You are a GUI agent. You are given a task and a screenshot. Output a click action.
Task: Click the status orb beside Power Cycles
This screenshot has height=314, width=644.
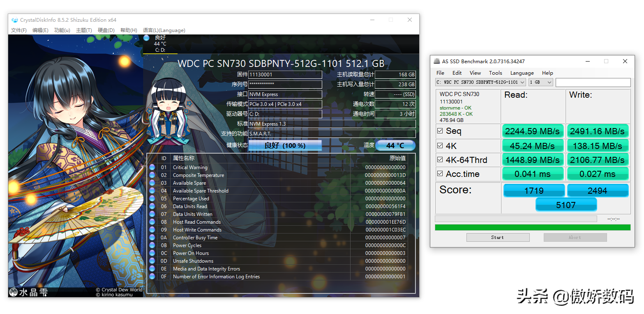pyautogui.click(x=152, y=245)
